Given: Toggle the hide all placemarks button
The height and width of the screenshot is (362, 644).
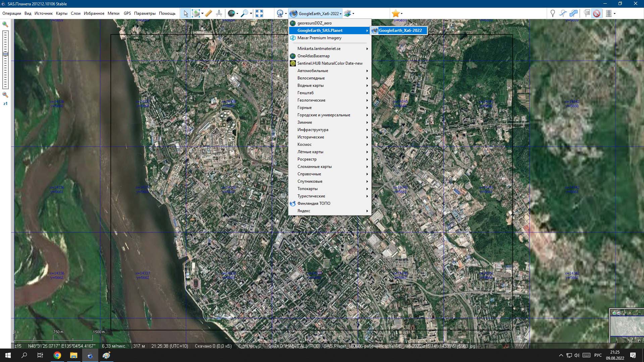Looking at the screenshot, I should 597,13.
